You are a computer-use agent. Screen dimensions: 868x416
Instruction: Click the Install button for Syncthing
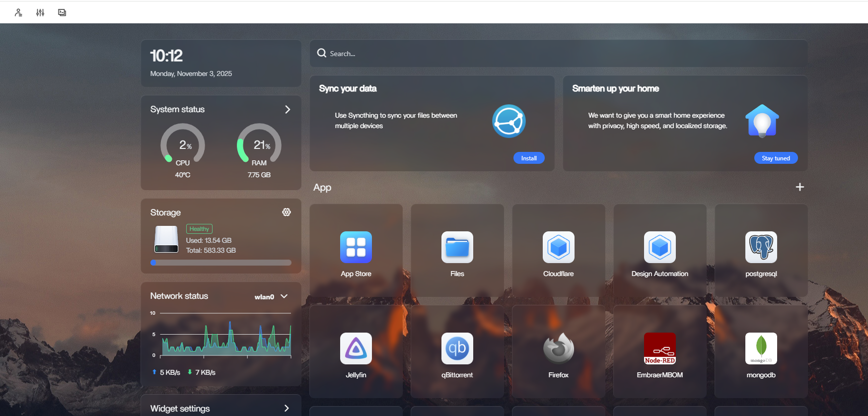(529, 158)
